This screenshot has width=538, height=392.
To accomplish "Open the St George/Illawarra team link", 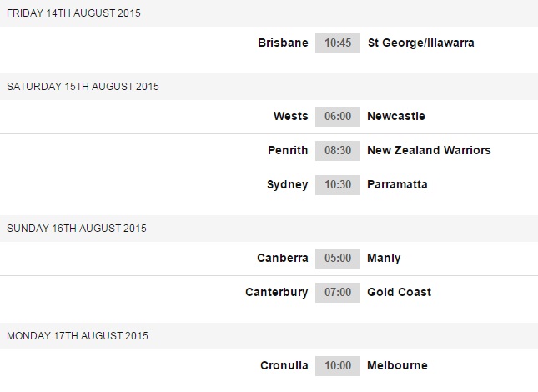I will tap(420, 43).
